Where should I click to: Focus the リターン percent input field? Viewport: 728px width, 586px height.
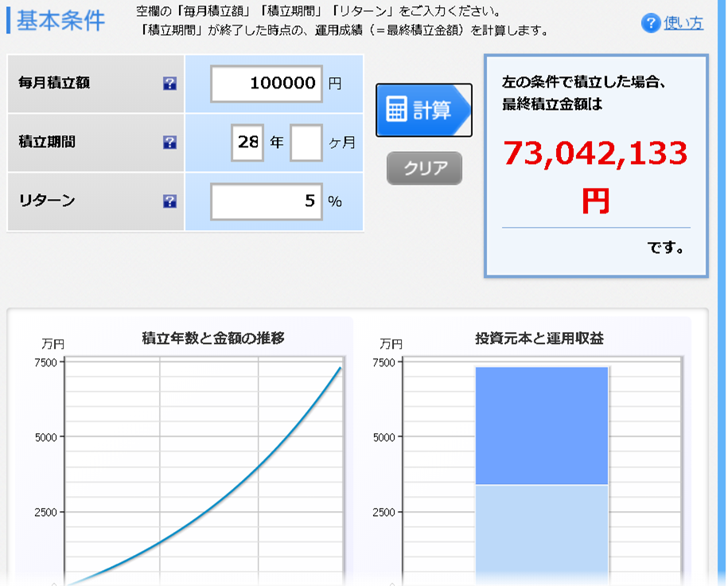tap(267, 201)
